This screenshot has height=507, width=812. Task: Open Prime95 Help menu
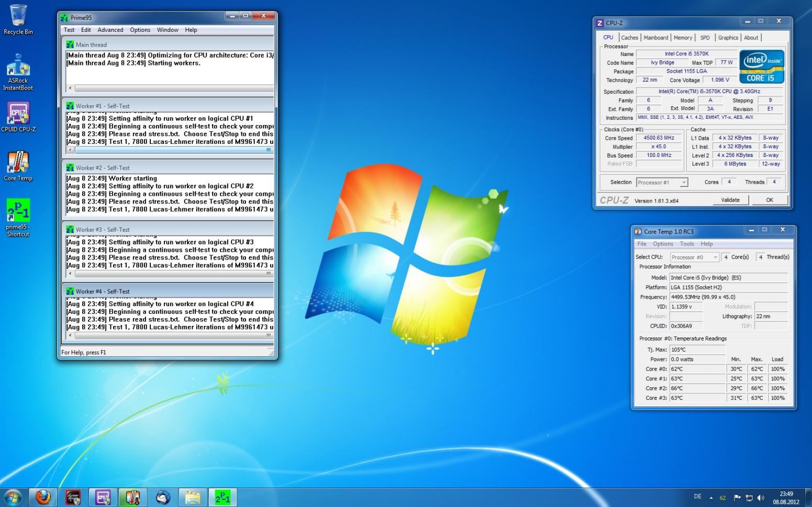[x=191, y=30]
